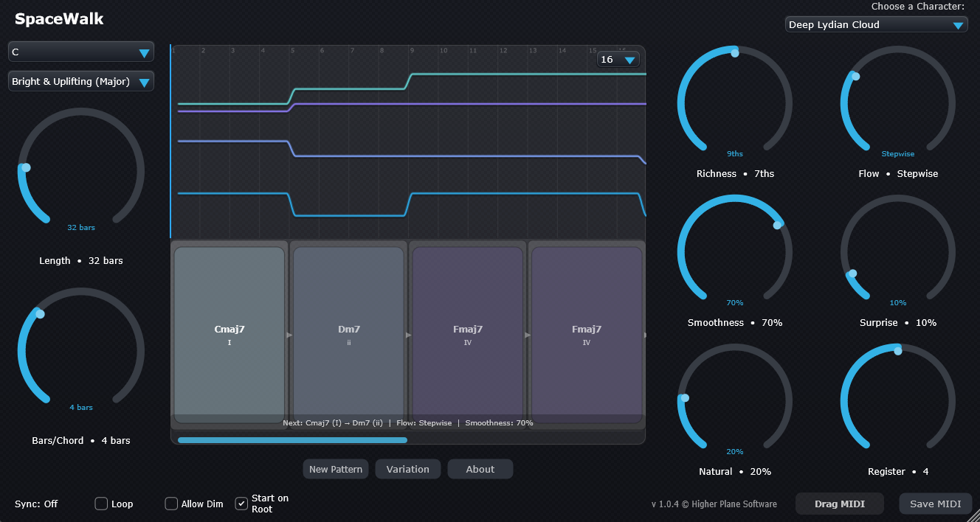Expand the key selector showing C
Image resolution: width=980 pixels, height=522 pixels.
coord(80,52)
